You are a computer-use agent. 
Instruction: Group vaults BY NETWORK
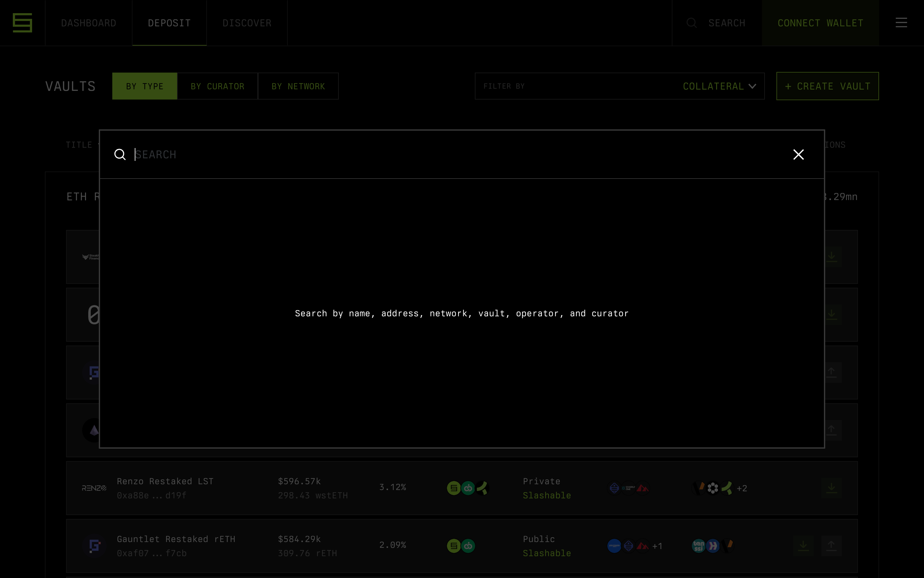coord(298,86)
